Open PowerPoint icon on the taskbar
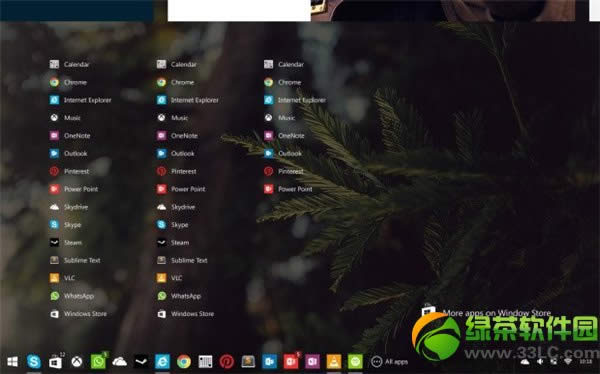This screenshot has width=600, height=374. [291, 361]
